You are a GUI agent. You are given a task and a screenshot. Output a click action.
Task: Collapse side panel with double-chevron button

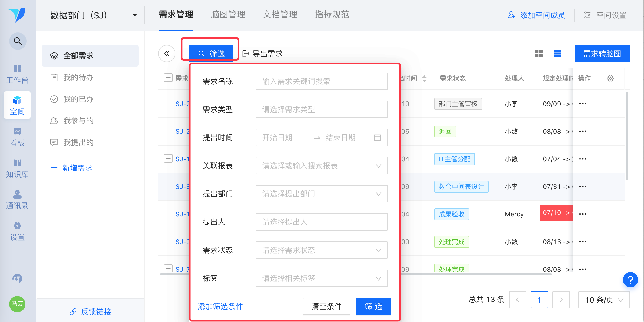click(167, 54)
